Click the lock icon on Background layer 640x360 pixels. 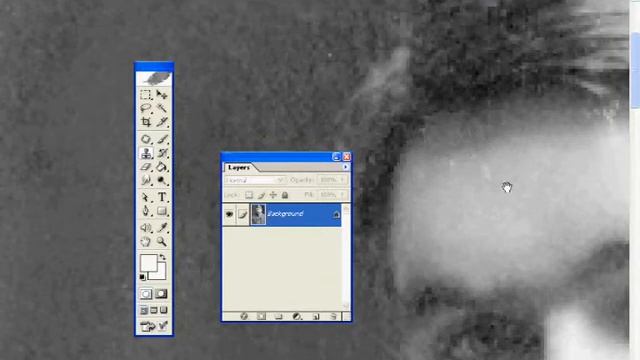tap(336, 215)
